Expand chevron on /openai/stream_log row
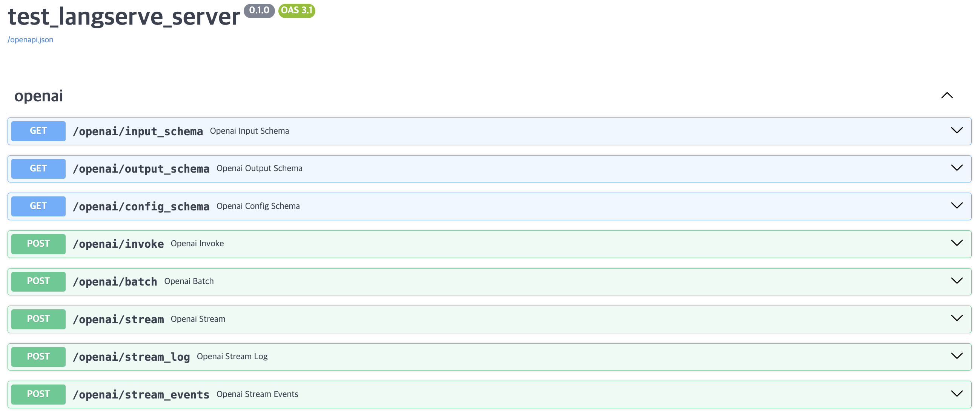This screenshot has height=417, width=980. point(956,356)
